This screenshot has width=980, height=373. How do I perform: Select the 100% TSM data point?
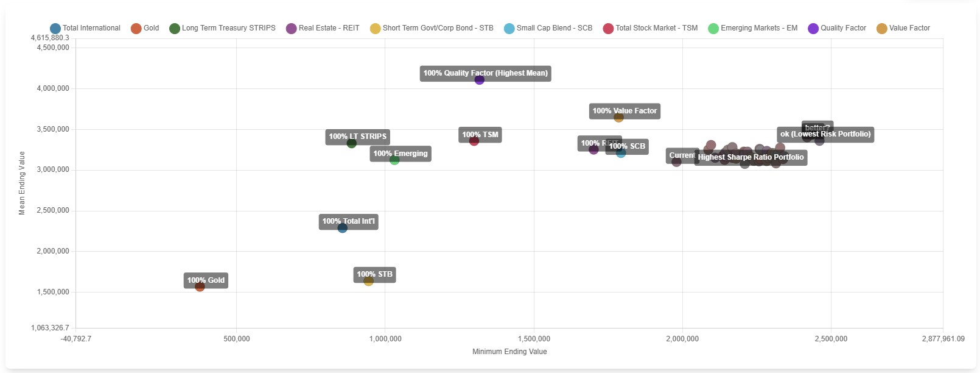coord(474,141)
